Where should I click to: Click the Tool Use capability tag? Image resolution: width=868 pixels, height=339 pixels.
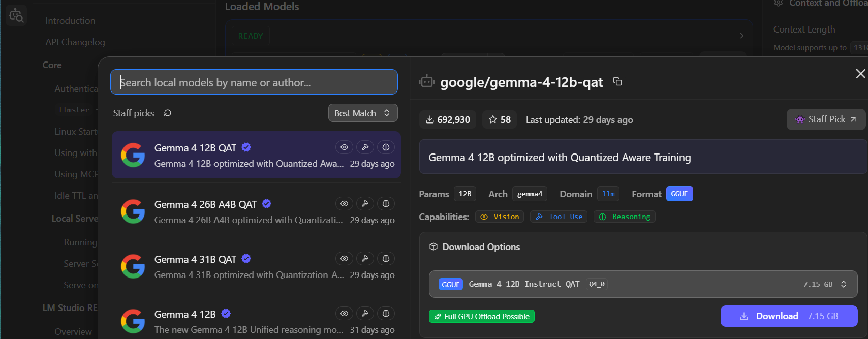pyautogui.click(x=559, y=217)
